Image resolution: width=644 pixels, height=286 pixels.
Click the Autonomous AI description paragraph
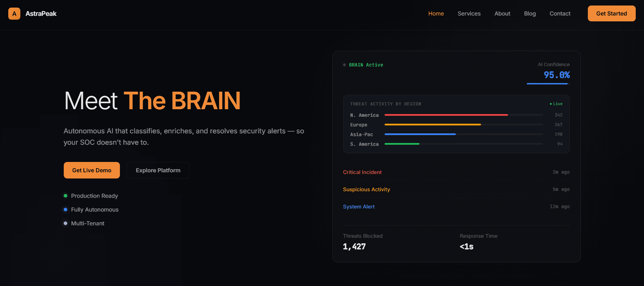point(184,137)
